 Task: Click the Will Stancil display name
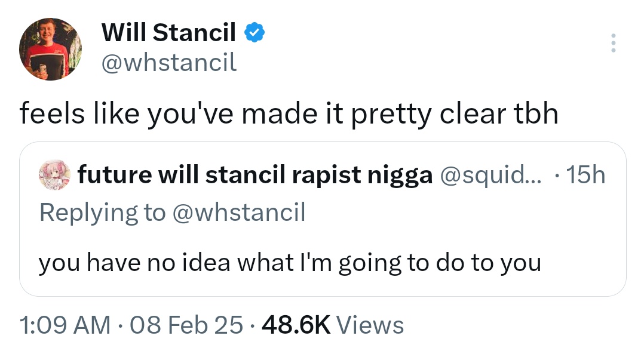click(168, 33)
